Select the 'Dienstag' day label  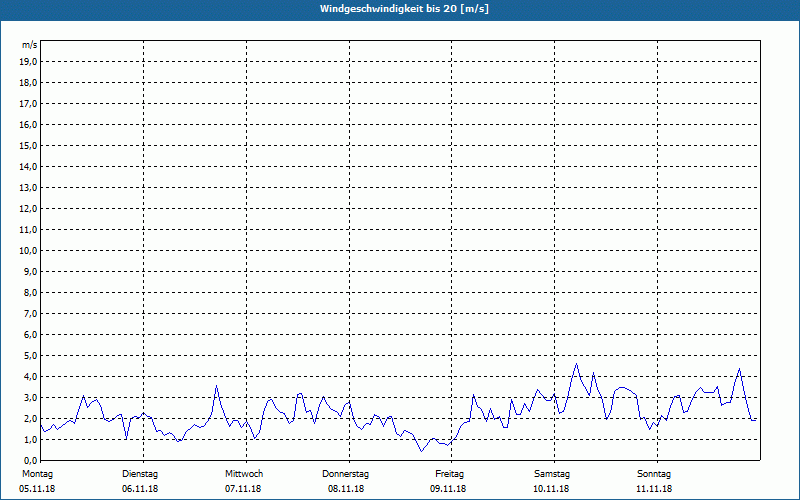140,474
